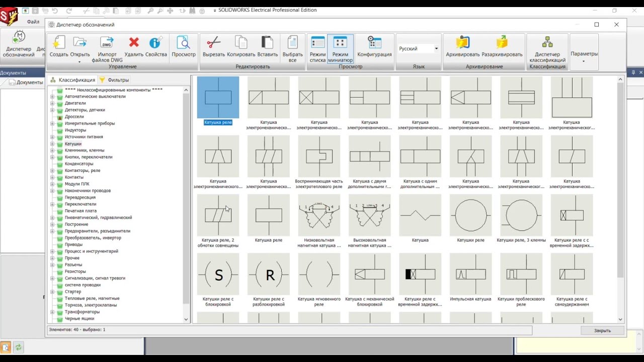Click the Копировать (Copy) icon
The height and width of the screenshot is (362, 644).
pos(241,42)
